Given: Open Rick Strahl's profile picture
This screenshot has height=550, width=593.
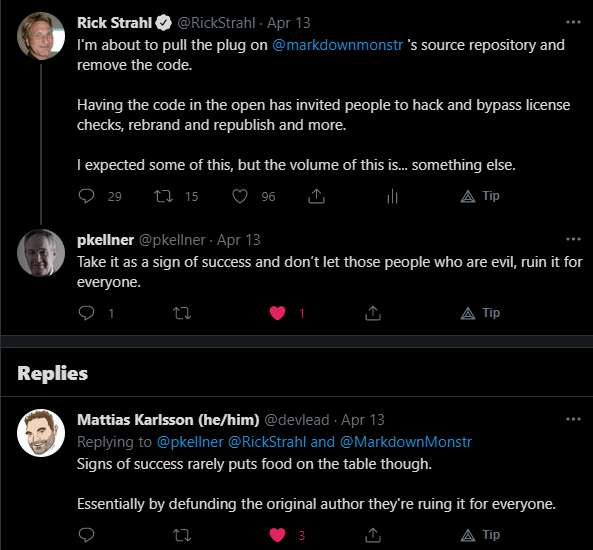Looking at the screenshot, I should coord(41,36).
